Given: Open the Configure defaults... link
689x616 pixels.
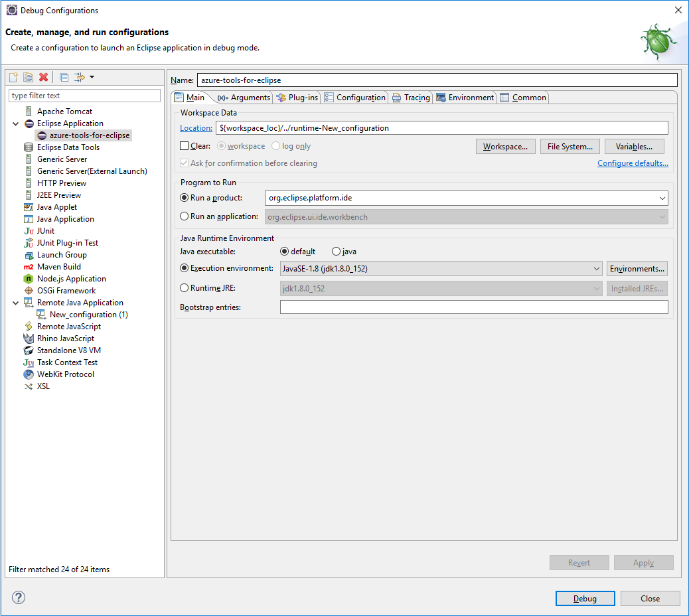Looking at the screenshot, I should click(x=633, y=163).
